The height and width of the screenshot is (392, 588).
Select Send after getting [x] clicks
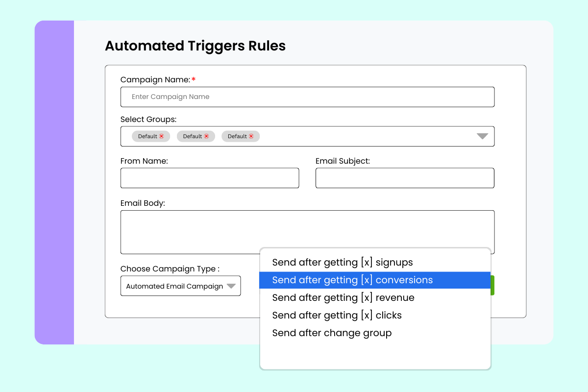click(337, 315)
